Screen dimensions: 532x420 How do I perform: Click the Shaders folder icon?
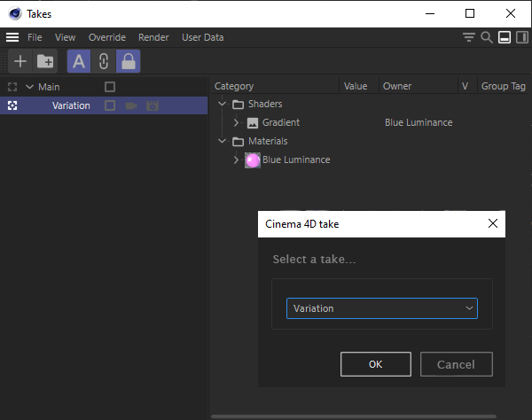point(238,105)
